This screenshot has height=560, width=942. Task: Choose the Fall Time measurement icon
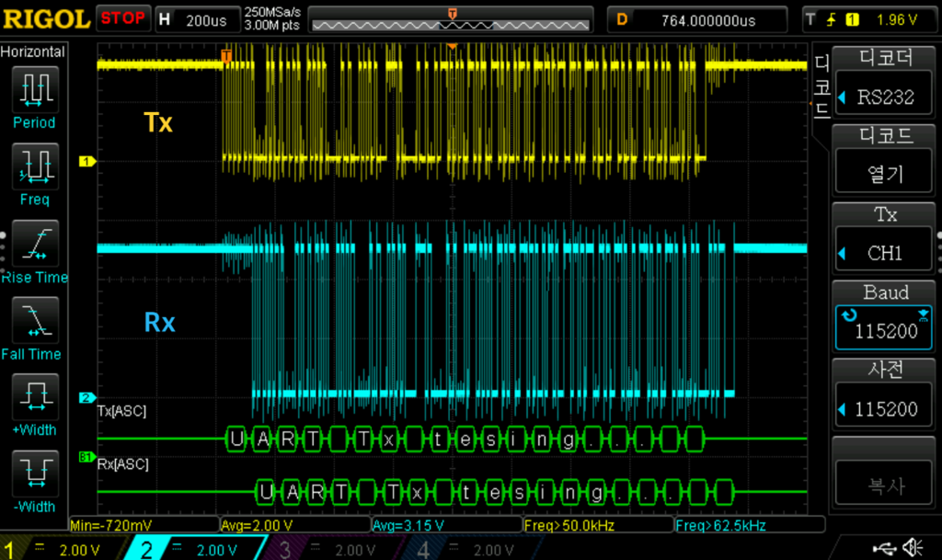click(34, 321)
